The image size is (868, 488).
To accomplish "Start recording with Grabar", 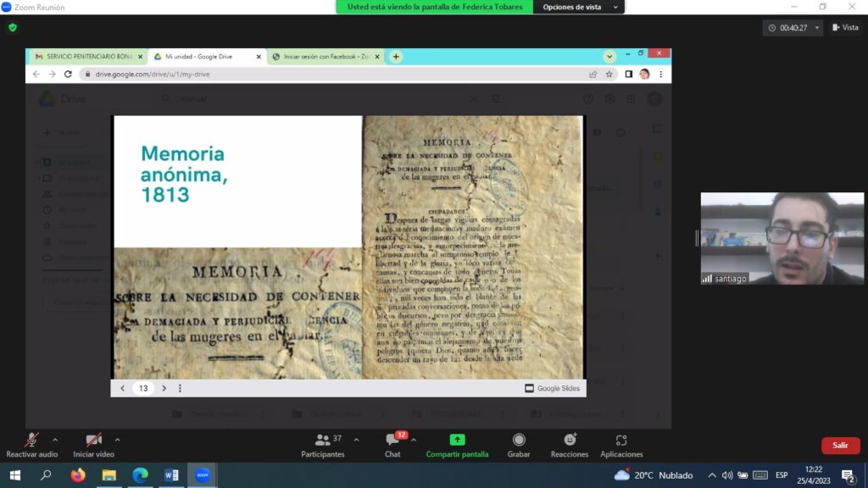I will coord(519,446).
